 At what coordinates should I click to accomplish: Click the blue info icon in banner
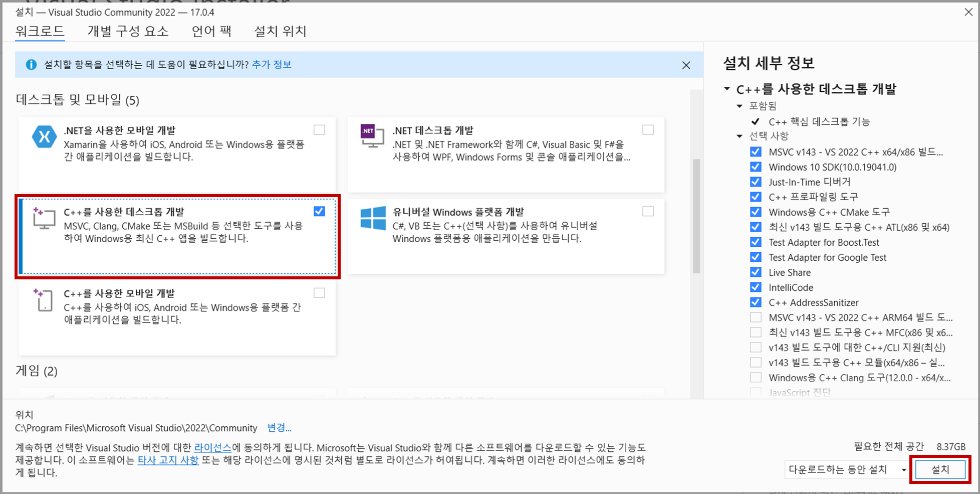coord(31,65)
